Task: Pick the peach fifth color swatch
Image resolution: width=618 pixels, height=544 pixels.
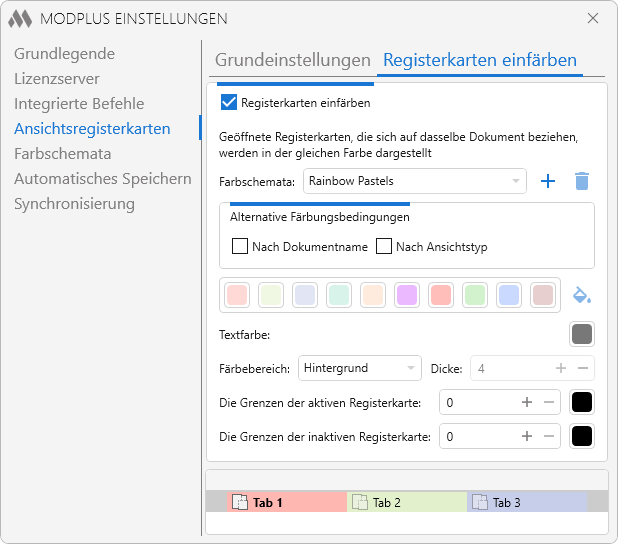Action: pos(373,295)
